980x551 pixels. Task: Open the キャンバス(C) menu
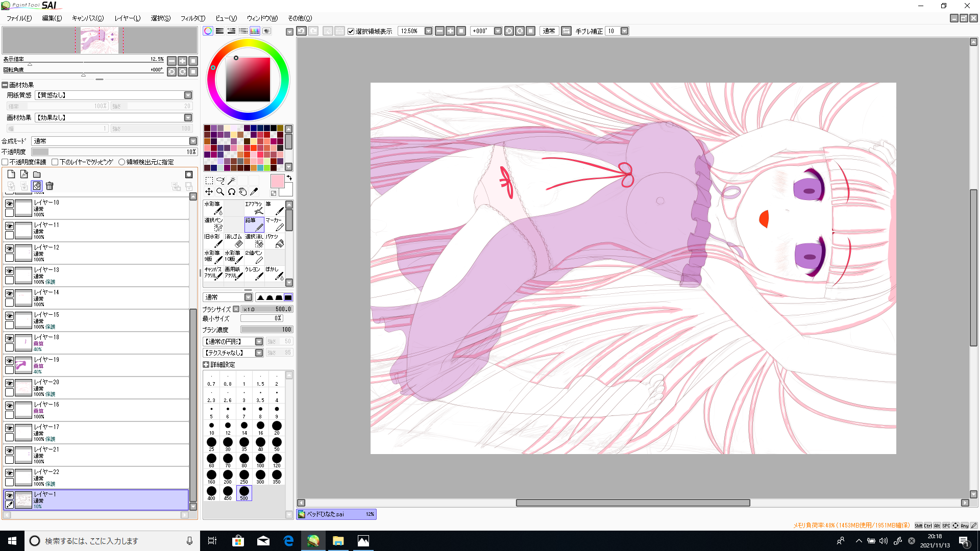pos(87,18)
